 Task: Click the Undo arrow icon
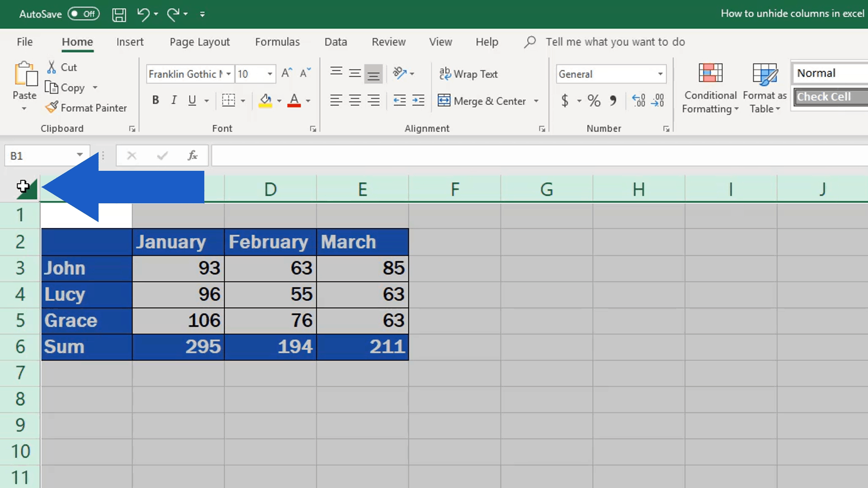(x=143, y=14)
